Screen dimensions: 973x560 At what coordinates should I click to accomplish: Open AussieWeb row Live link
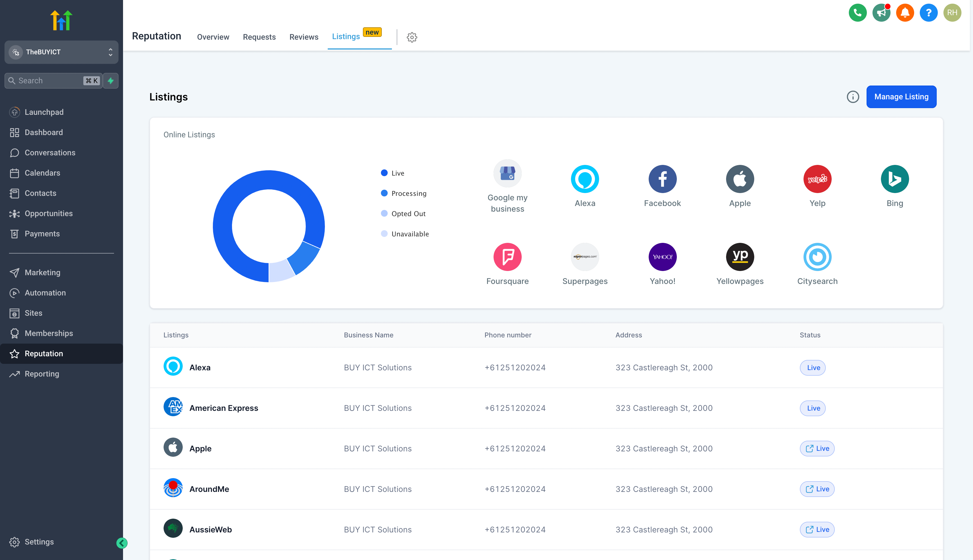pos(817,530)
